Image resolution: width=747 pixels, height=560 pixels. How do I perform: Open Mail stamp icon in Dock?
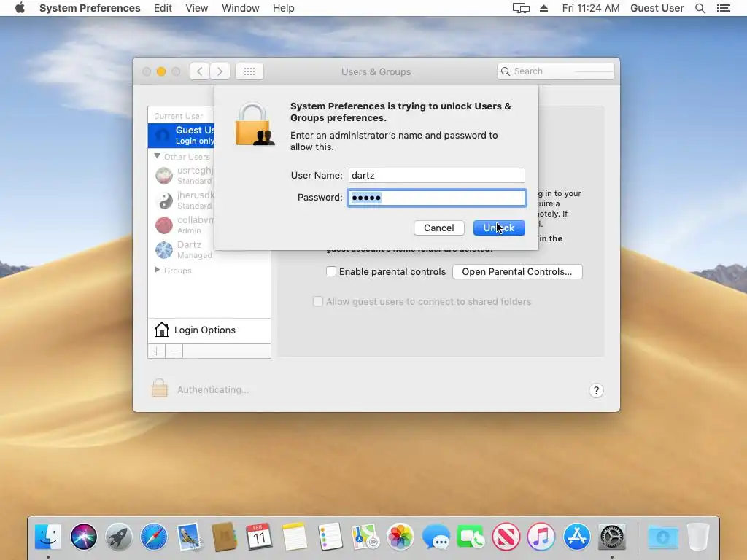pyautogui.click(x=189, y=537)
